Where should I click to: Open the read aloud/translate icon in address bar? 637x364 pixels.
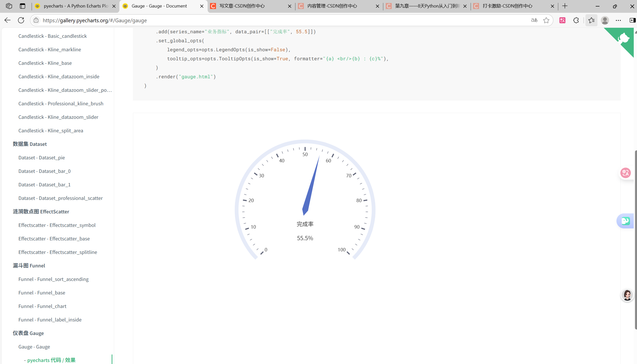(x=534, y=20)
